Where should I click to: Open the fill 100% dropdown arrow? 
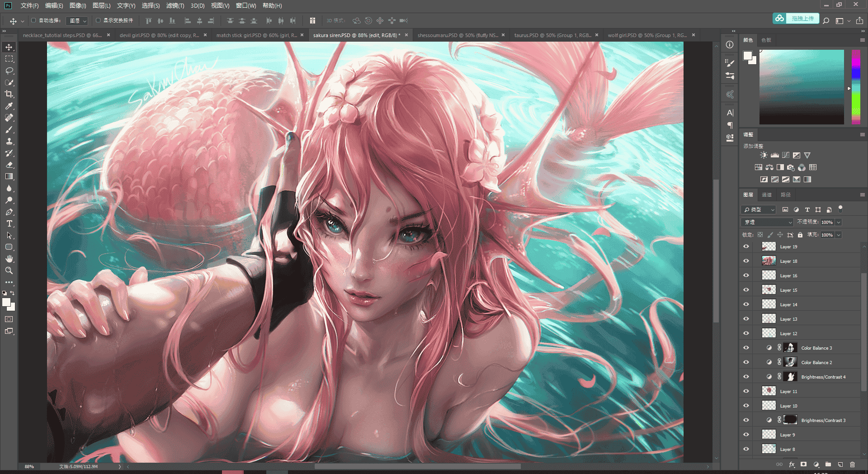(x=839, y=235)
